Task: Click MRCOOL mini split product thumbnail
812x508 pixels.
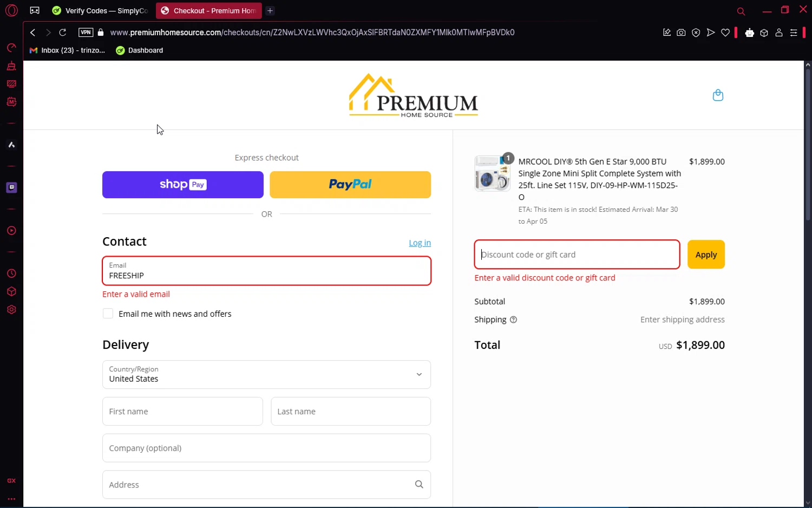Action: click(x=492, y=173)
